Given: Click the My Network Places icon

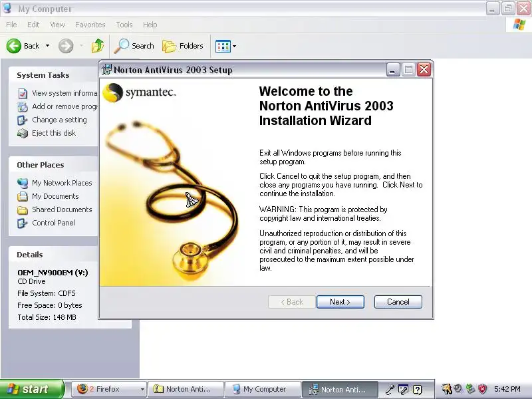Looking at the screenshot, I should 23,184.
